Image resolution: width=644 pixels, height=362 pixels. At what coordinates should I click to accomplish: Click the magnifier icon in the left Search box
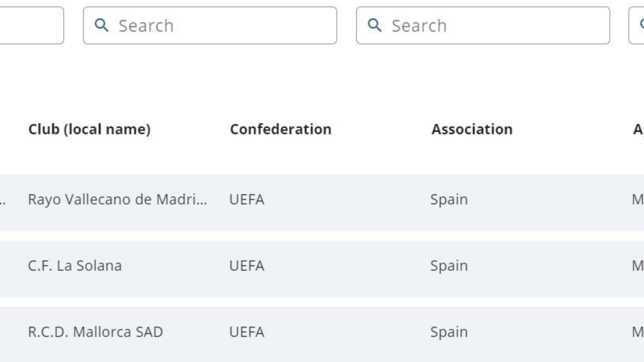point(102,25)
